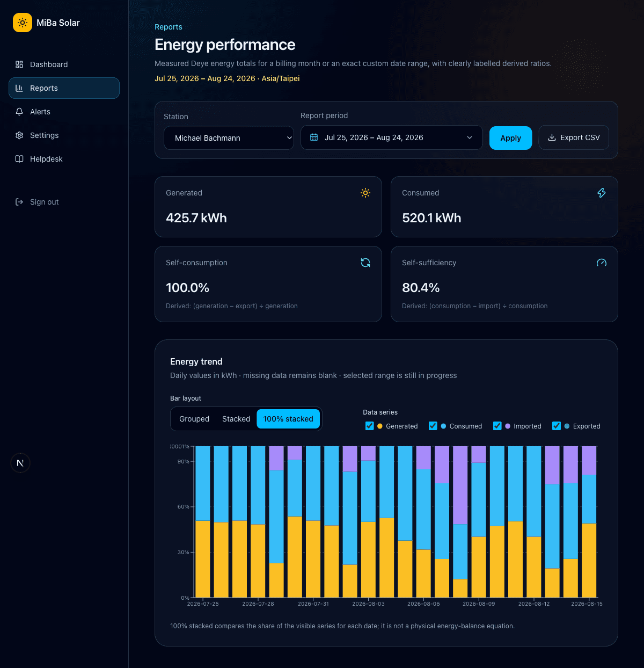The width and height of the screenshot is (644, 668).
Task: Click the Energy trend heading
Action: (x=196, y=361)
